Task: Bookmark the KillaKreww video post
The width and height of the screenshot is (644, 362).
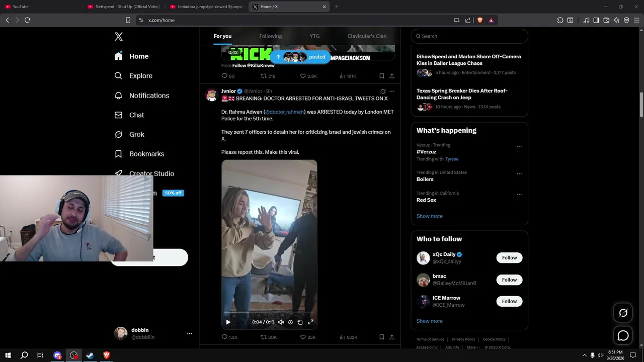Action: (x=382, y=76)
